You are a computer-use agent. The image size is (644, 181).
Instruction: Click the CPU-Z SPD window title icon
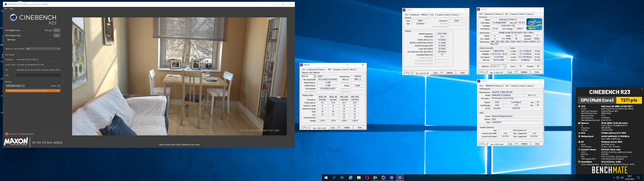pyautogui.click(x=302, y=65)
